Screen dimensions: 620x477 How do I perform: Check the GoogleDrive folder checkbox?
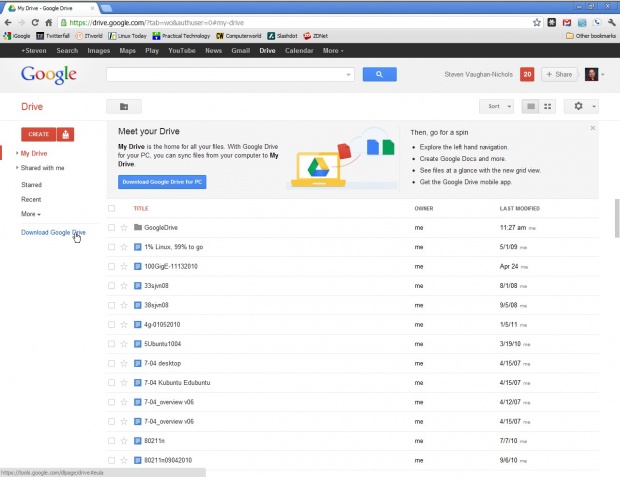point(112,227)
